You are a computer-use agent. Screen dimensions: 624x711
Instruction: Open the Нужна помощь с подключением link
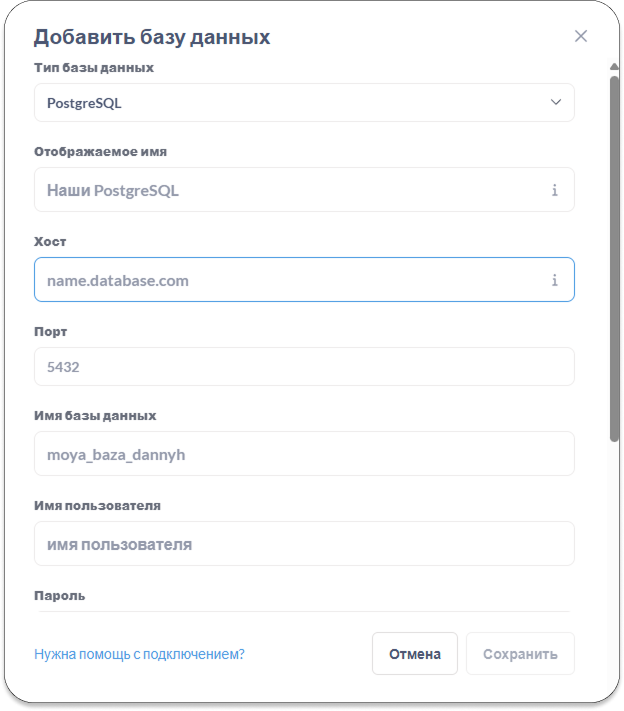coord(139,654)
